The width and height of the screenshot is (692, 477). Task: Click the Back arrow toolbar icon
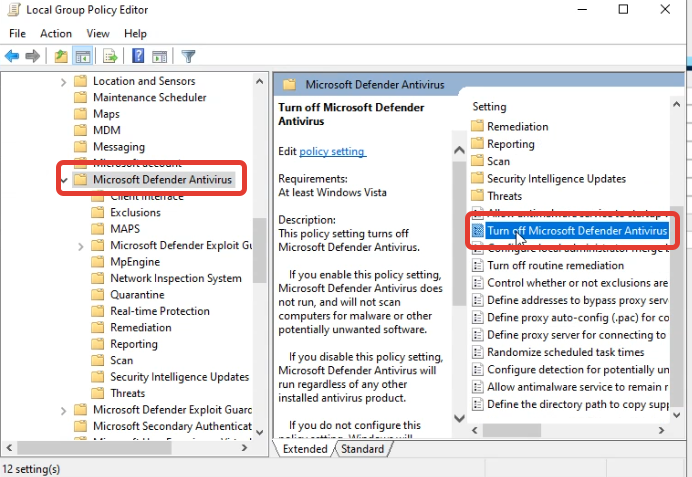tap(12, 56)
